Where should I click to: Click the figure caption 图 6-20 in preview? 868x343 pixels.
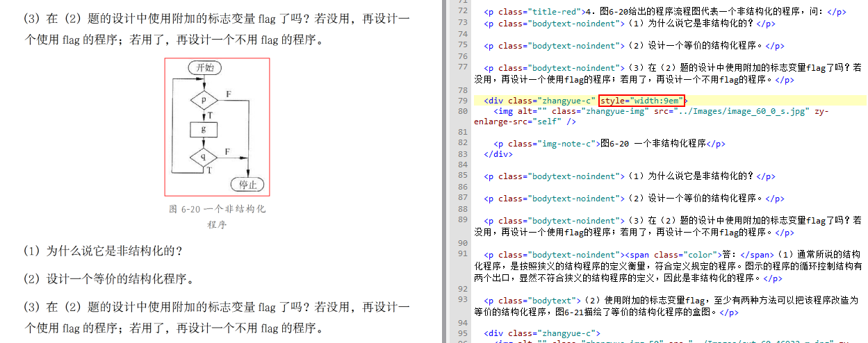[x=217, y=209]
